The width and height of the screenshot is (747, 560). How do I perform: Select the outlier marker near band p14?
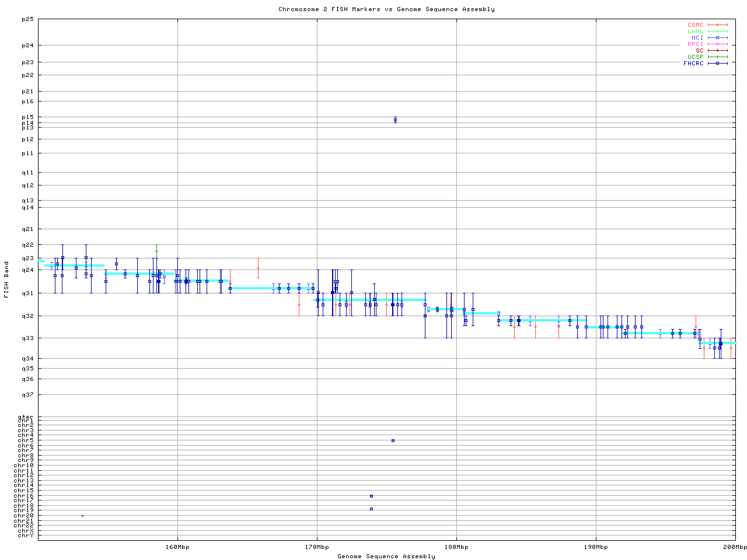click(395, 120)
